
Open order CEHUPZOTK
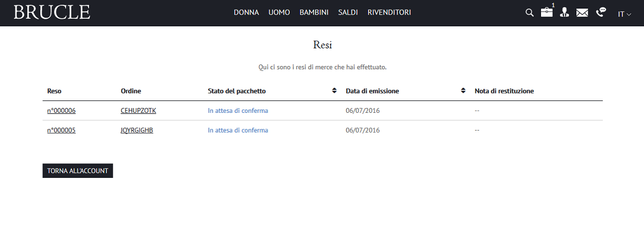pos(138,111)
